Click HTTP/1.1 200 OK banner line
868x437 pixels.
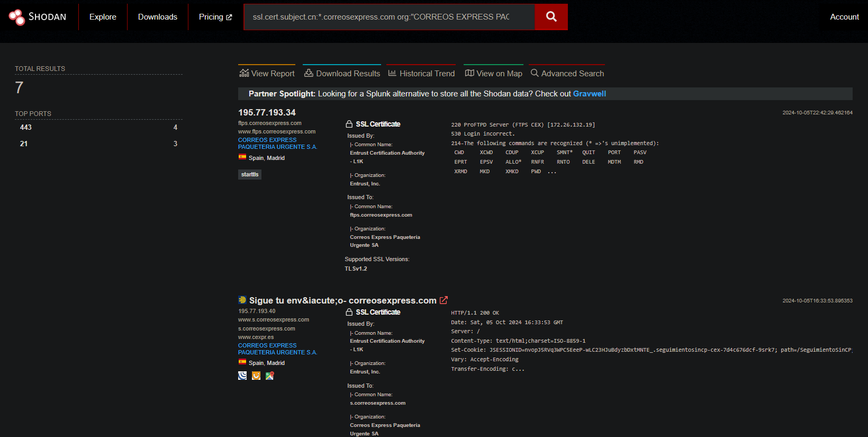click(x=475, y=313)
